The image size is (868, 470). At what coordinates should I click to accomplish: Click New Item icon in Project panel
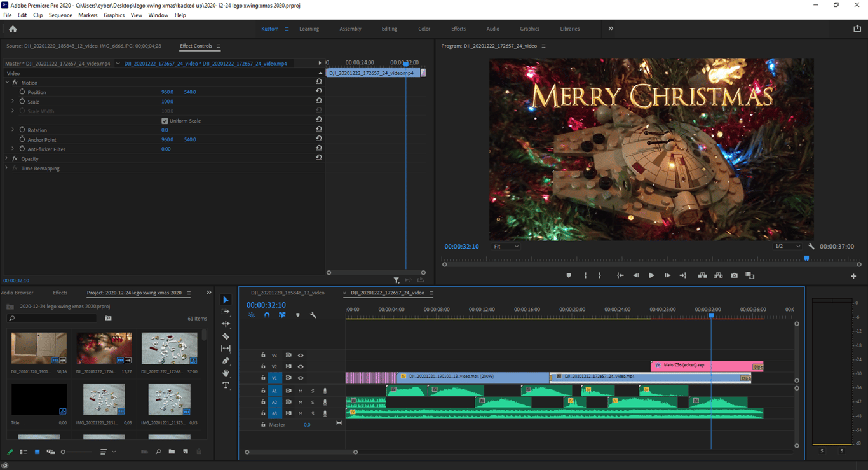[186, 452]
